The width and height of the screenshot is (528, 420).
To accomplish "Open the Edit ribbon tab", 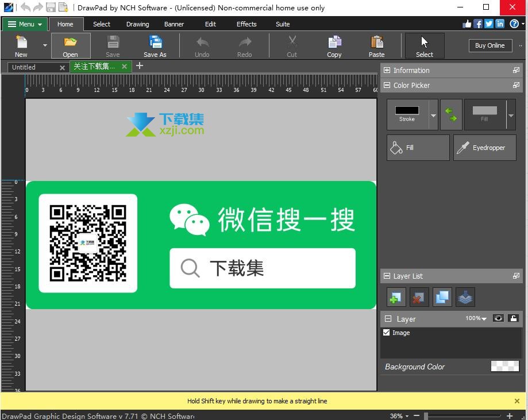I will tap(210, 24).
